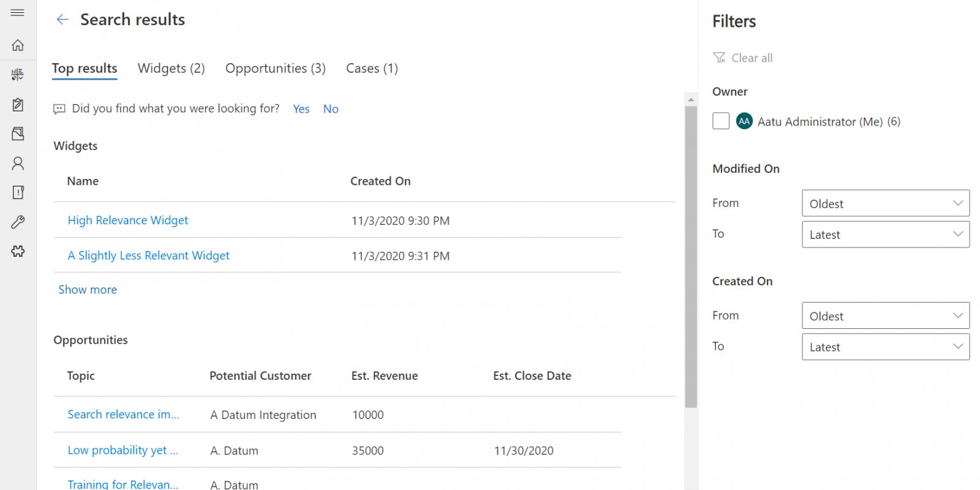
Task: Click A. Datum in Low probability row
Action: [235, 451]
